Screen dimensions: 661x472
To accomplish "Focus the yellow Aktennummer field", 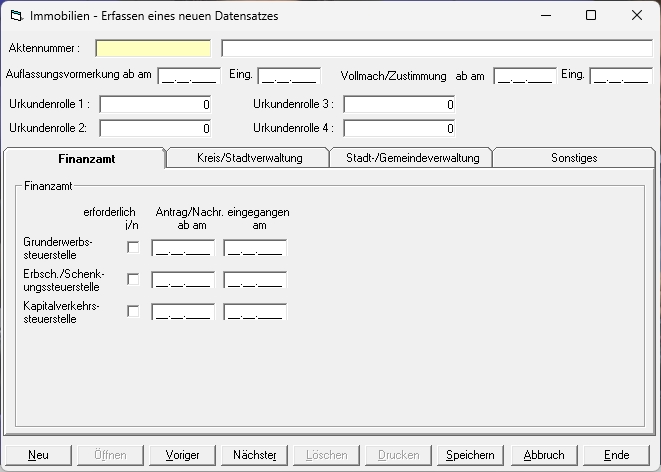I will click(x=153, y=48).
